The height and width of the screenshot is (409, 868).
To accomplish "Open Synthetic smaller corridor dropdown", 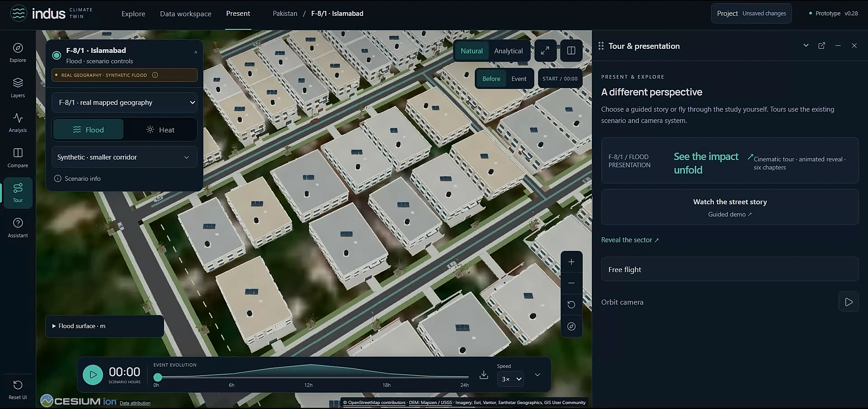I will 125,157.
